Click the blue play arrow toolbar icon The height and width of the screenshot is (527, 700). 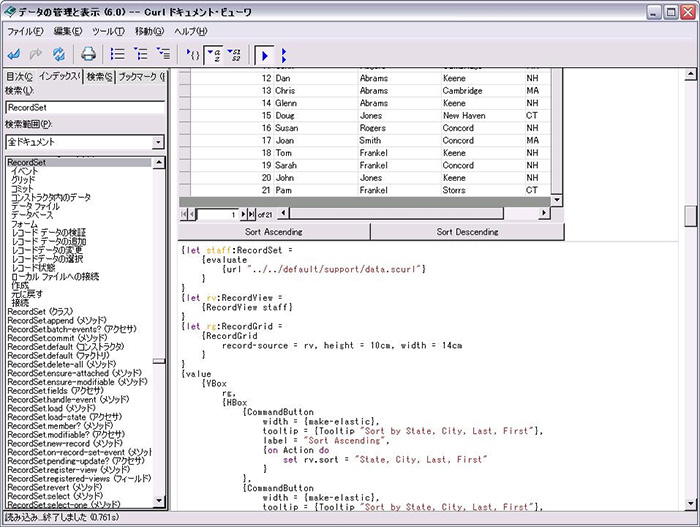[x=264, y=53]
